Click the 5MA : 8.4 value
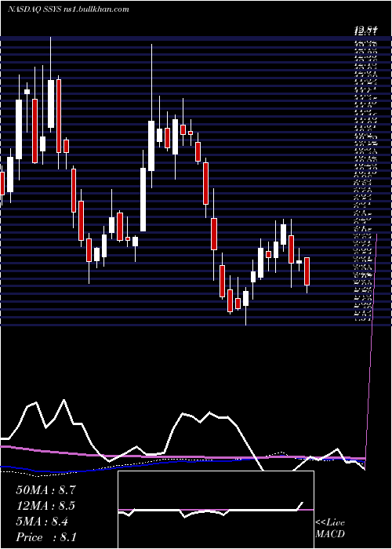Viewport: 392px width, 549px height. click(x=42, y=522)
